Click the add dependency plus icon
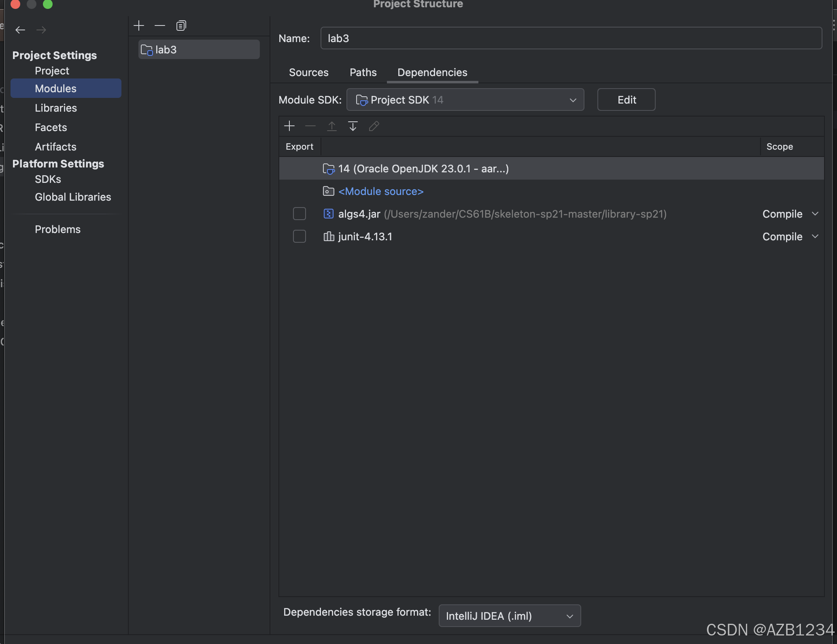The height and width of the screenshot is (644, 837). 289,126
